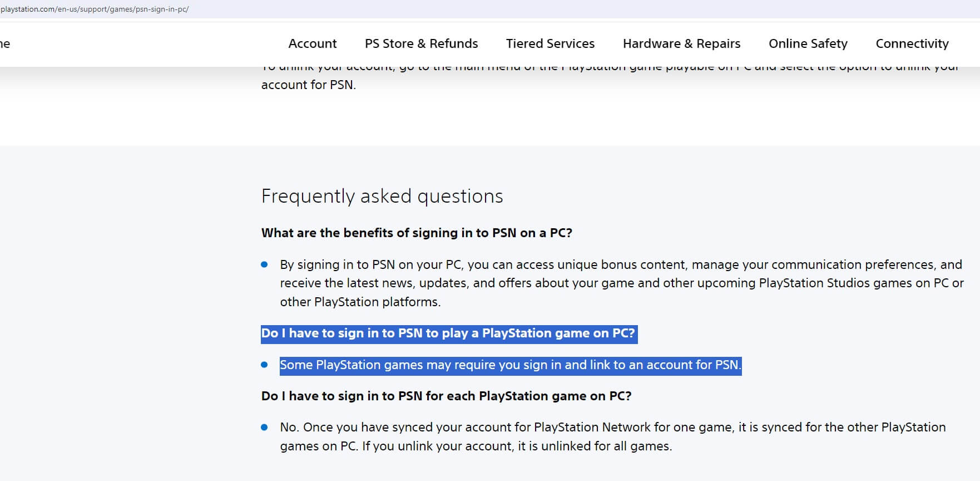Click the sign in for each game question

[x=446, y=396]
